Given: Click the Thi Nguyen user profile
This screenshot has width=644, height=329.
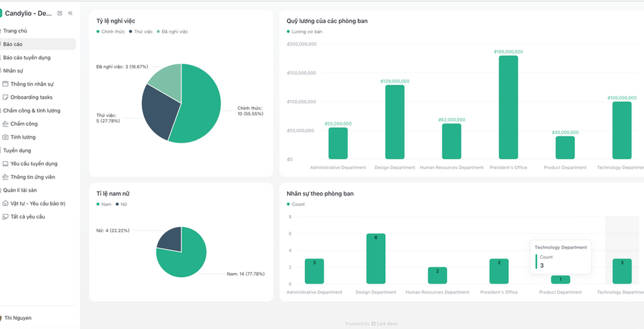Looking at the screenshot, I should point(16,318).
